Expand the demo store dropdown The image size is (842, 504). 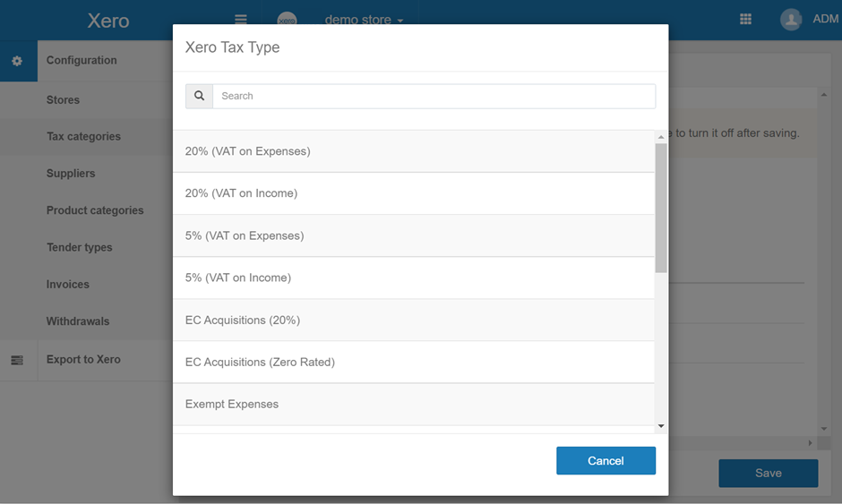tap(364, 20)
